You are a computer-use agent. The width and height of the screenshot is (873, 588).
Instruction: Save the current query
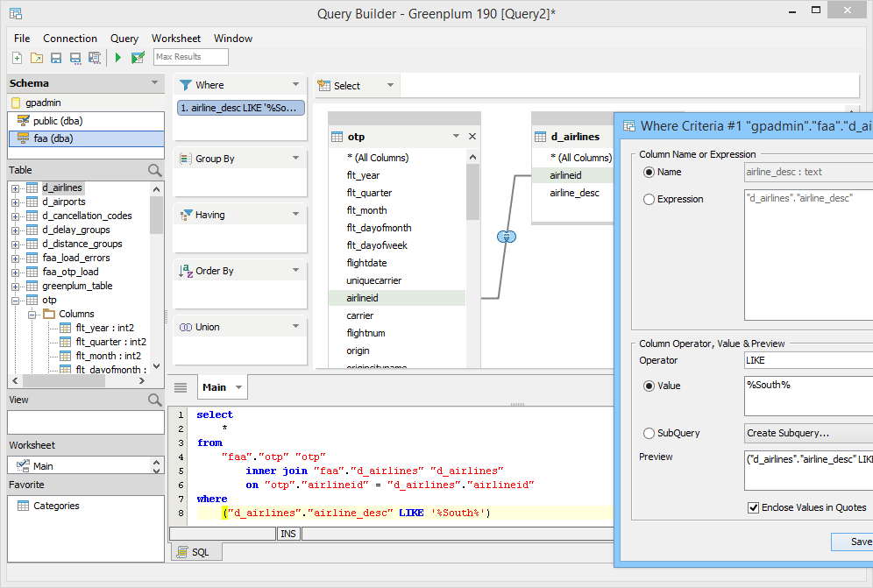pyautogui.click(x=56, y=57)
